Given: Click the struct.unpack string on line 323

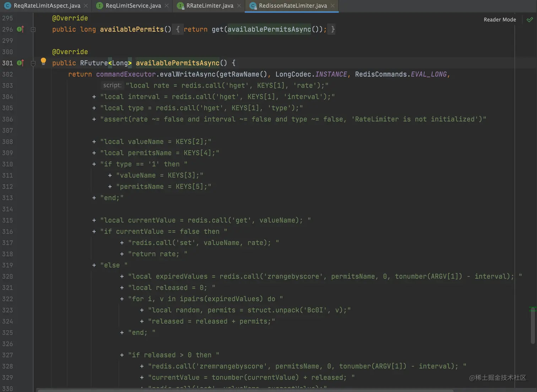Looking at the screenshot, I should pyautogui.click(x=249, y=310).
